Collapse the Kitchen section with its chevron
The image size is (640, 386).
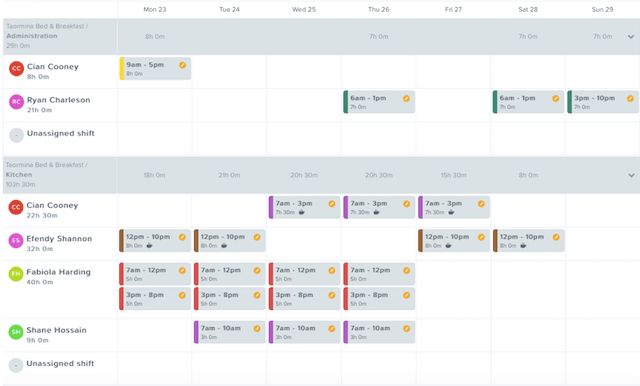point(631,175)
